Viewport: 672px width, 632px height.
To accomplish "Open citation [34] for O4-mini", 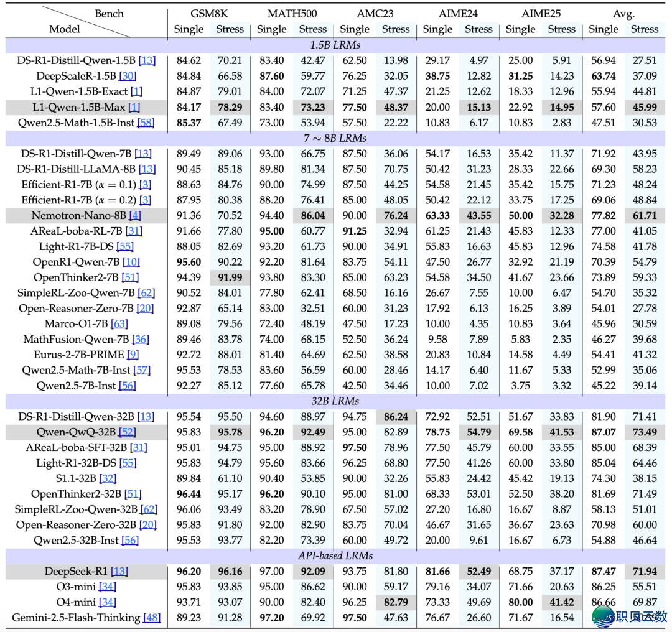I will [x=107, y=602].
